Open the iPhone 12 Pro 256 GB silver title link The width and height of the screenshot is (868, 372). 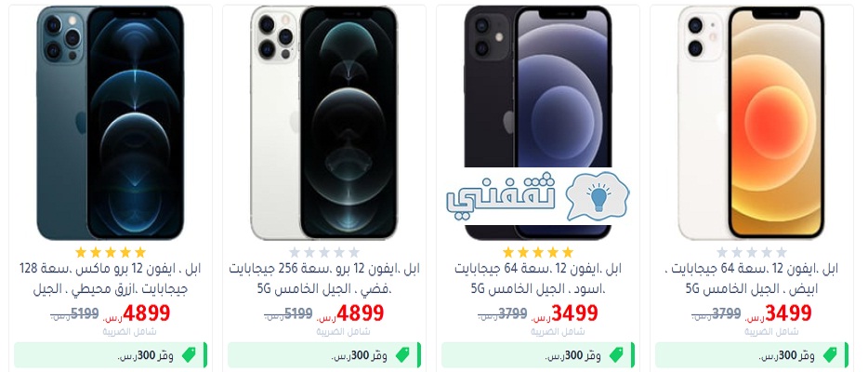(323, 278)
